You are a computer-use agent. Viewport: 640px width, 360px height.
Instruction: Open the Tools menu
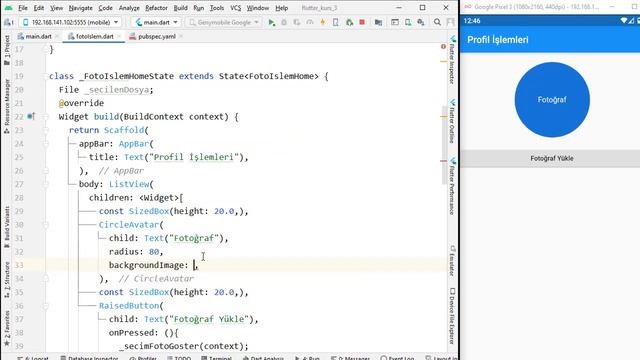point(217,8)
